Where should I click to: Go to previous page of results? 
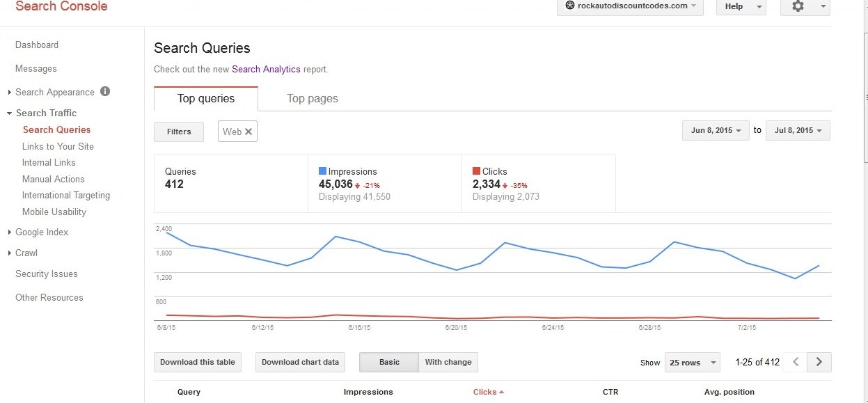click(x=795, y=362)
